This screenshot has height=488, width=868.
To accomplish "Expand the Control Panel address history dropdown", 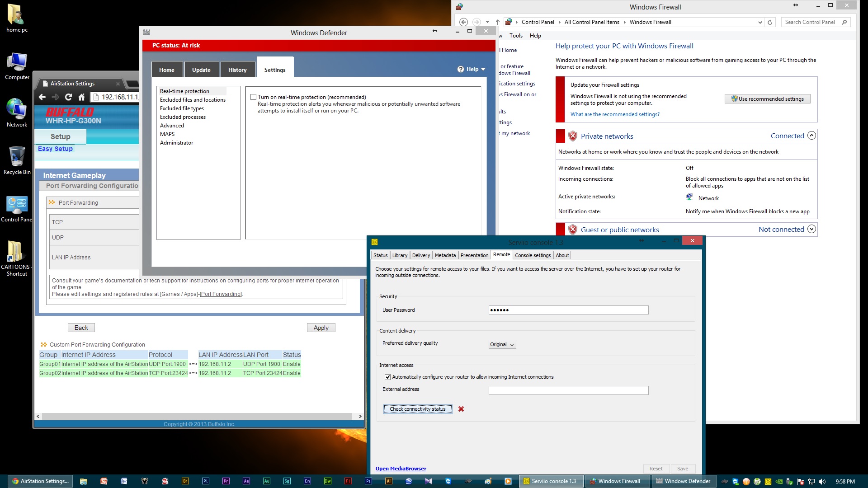I will tap(760, 22).
